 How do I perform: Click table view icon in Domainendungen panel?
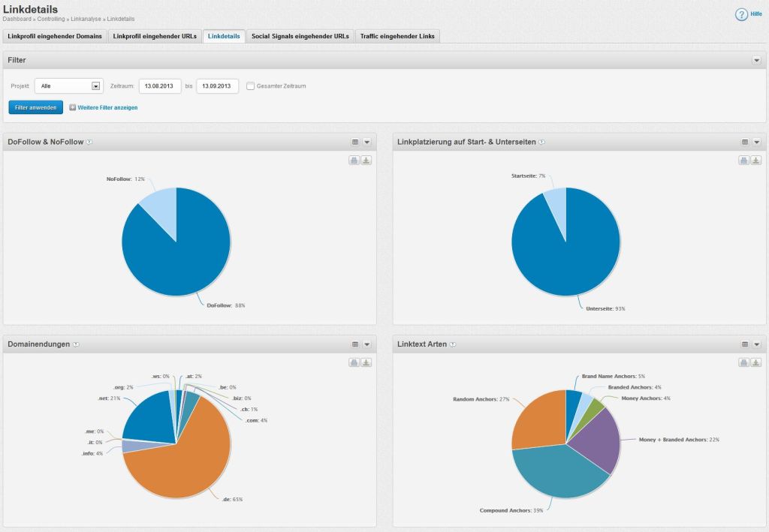(x=355, y=344)
